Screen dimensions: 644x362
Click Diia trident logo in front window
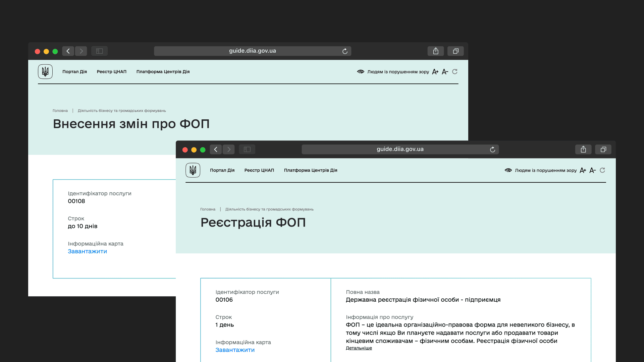[193, 170]
